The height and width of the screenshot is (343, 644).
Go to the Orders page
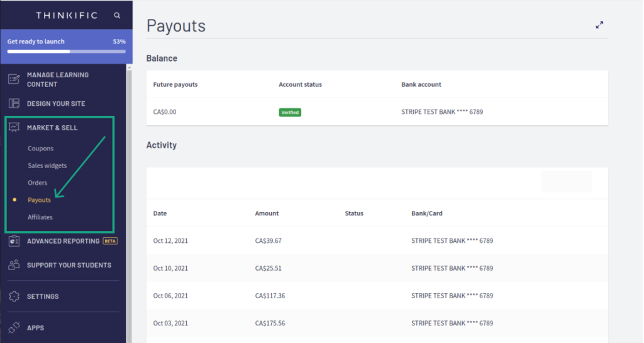coord(37,183)
